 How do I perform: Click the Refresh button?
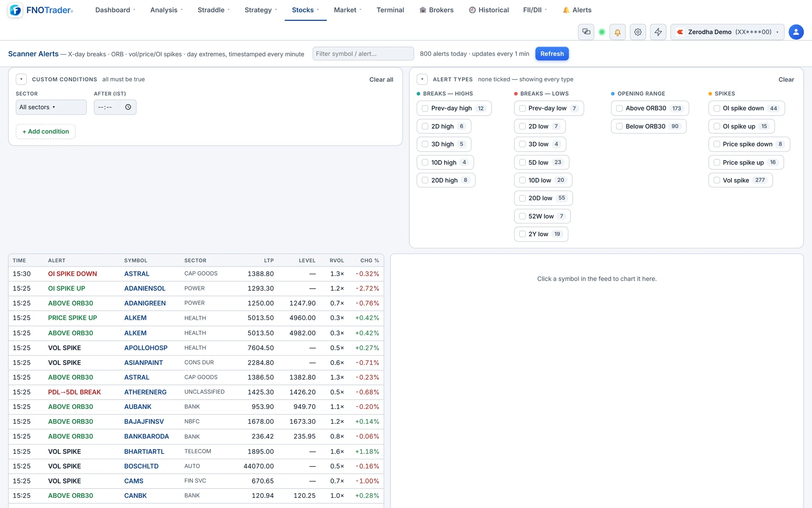click(552, 54)
